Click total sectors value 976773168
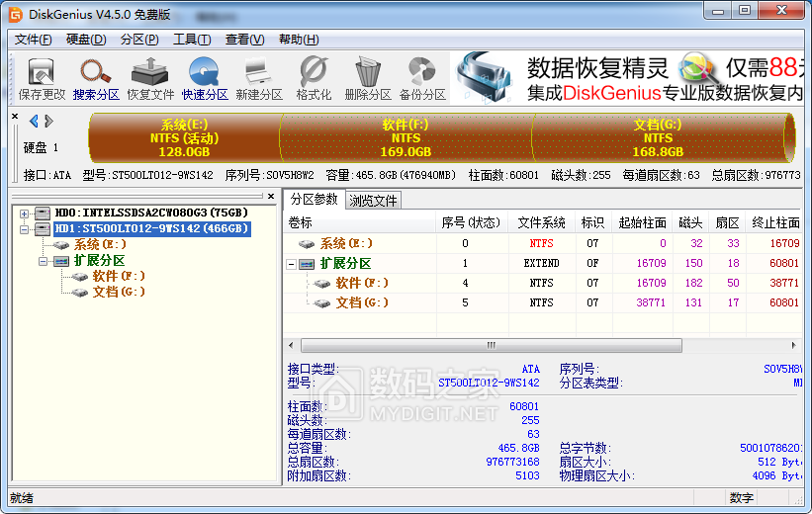 coord(512,462)
